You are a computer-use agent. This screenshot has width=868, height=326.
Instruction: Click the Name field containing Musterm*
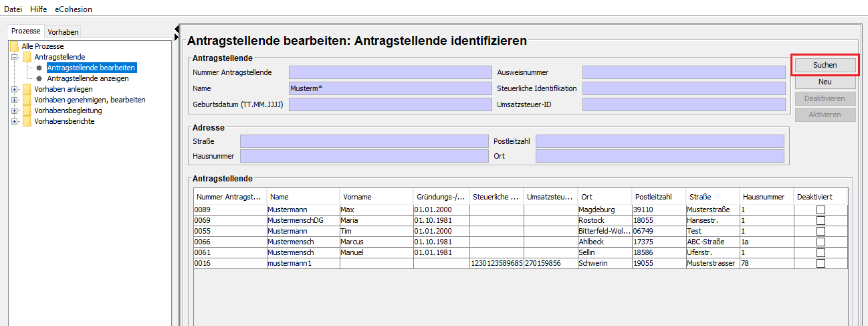click(390, 88)
